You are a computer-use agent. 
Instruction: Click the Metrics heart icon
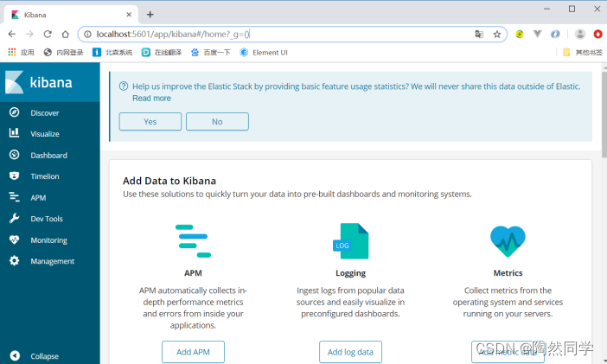point(508,241)
